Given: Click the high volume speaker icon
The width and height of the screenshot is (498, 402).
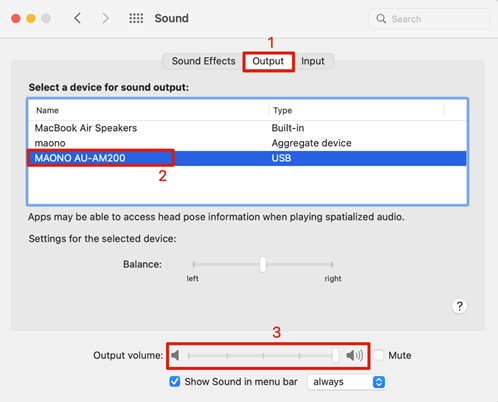Looking at the screenshot, I should (x=355, y=355).
